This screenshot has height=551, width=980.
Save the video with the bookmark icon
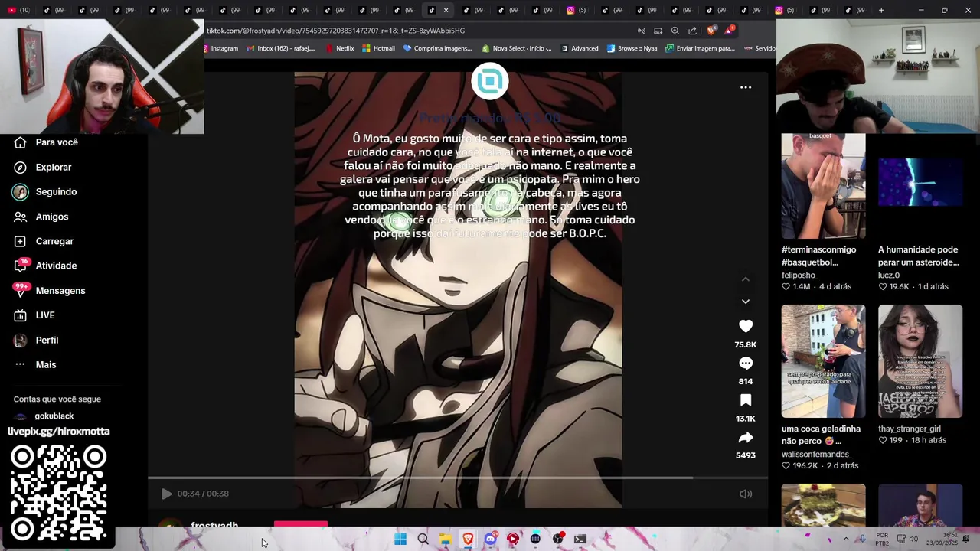(x=746, y=400)
